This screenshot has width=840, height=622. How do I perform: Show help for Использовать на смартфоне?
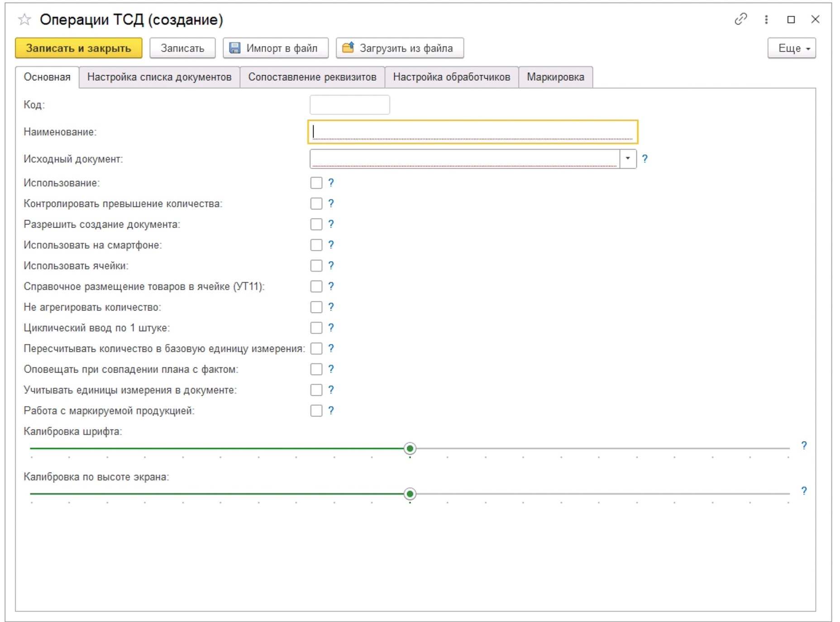[x=331, y=245]
